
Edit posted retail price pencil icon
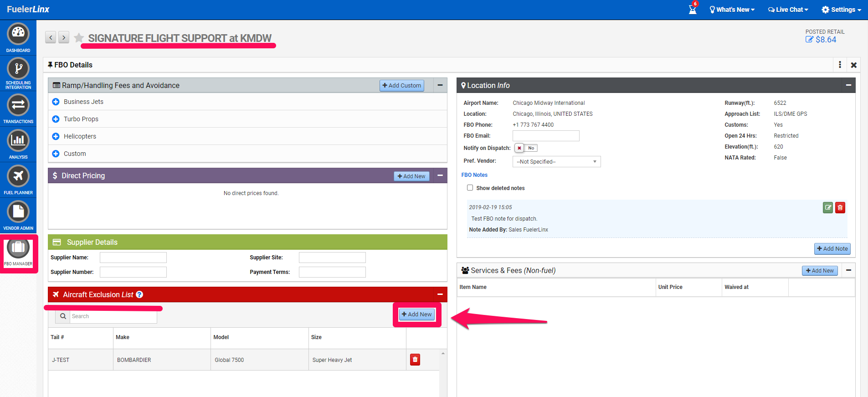(809, 40)
